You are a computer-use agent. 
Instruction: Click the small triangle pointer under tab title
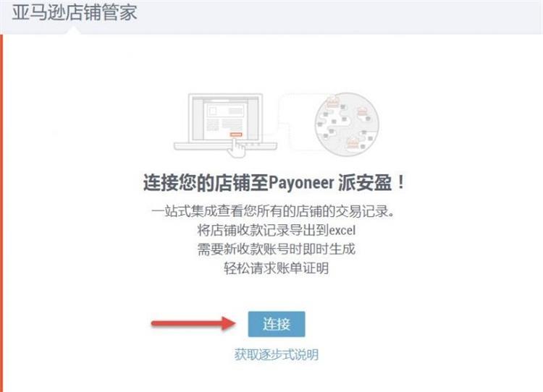pos(74,31)
